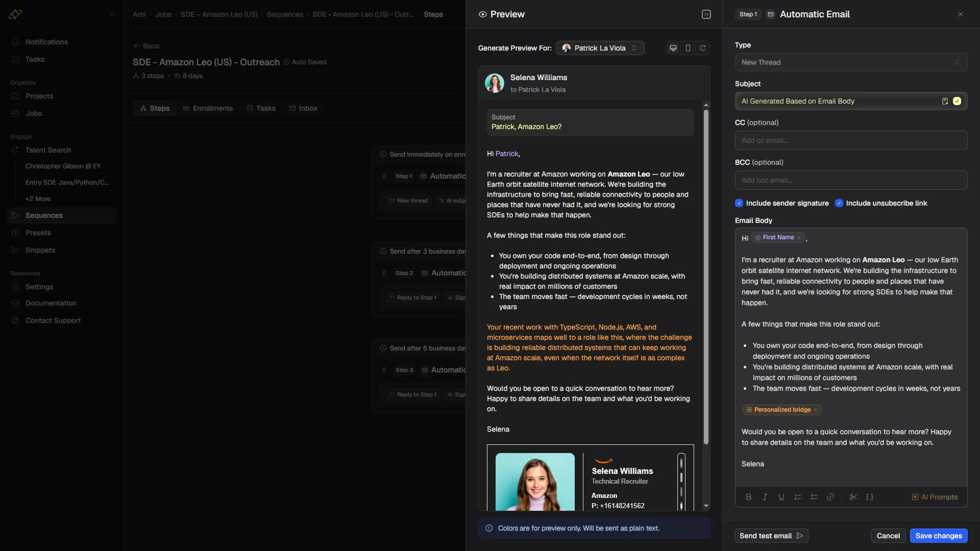The width and height of the screenshot is (980, 551).
Task: Switch to the Steps tab
Action: click(x=155, y=108)
